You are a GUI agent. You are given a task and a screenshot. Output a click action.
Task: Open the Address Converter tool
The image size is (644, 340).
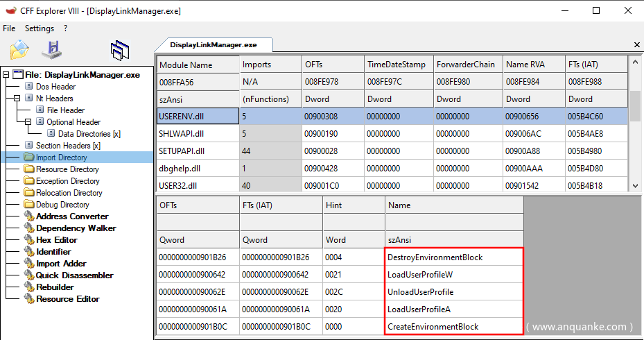(x=72, y=216)
